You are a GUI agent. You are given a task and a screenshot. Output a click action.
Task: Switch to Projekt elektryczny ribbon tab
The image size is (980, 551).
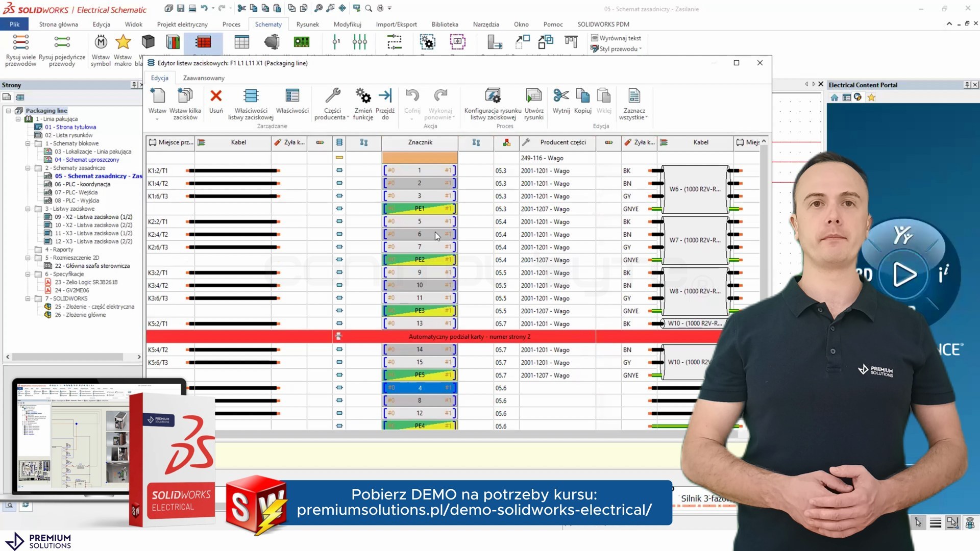tap(182, 24)
